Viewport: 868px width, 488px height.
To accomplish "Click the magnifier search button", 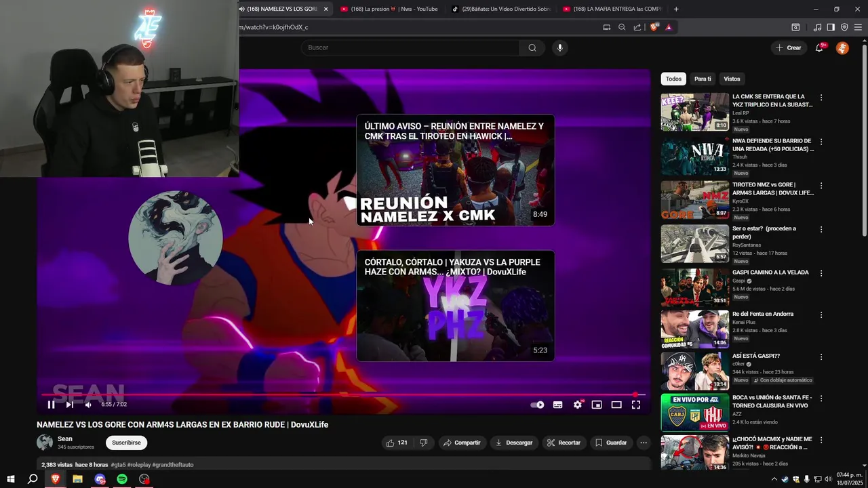I will pyautogui.click(x=532, y=47).
